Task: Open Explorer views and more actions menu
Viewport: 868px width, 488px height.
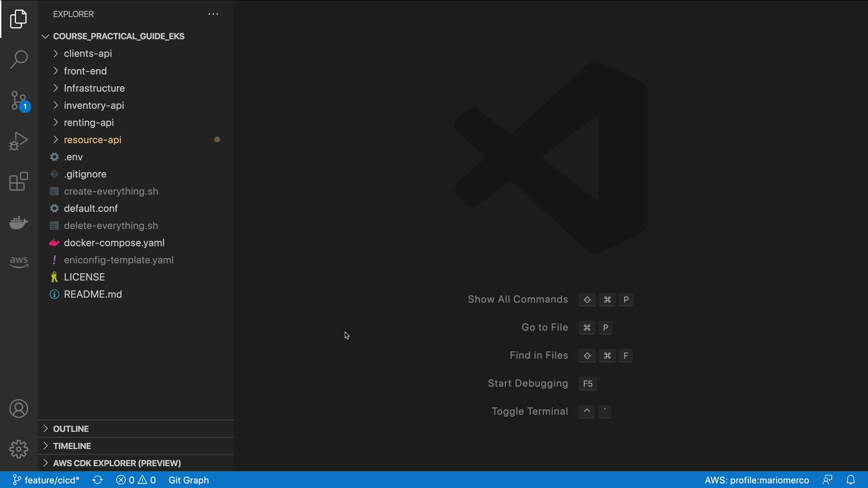Action: click(x=213, y=14)
